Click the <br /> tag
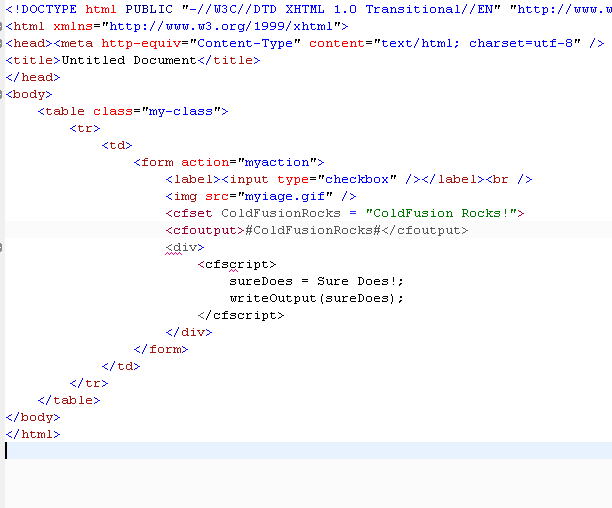Image resolution: width=612 pixels, height=508 pixels. [509, 179]
